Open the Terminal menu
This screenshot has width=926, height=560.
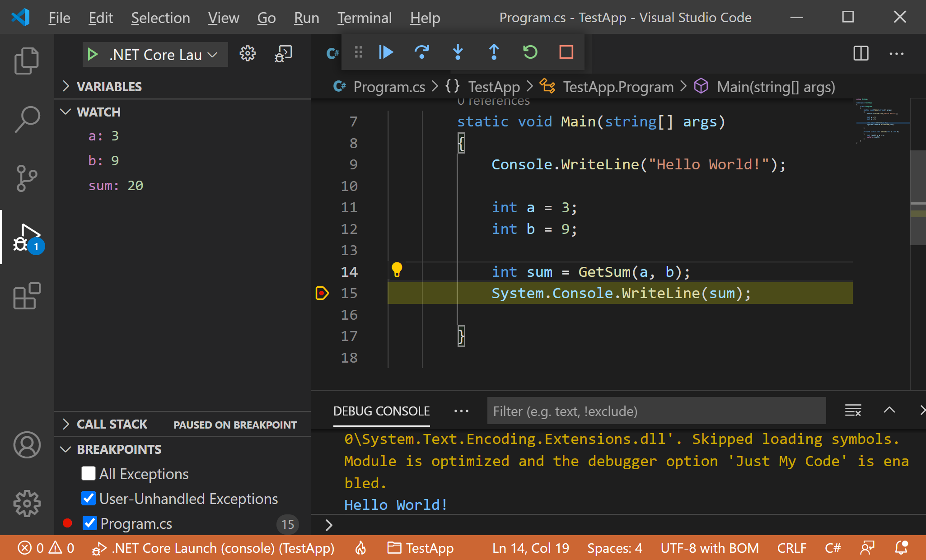click(364, 18)
